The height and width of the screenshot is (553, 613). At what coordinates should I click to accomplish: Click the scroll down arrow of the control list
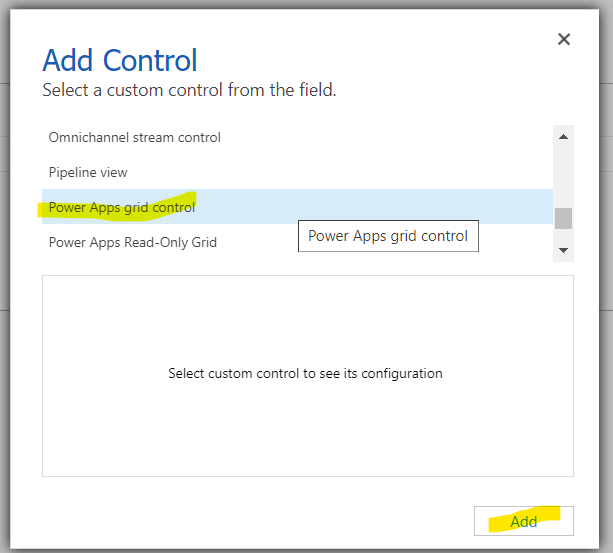coord(563,250)
